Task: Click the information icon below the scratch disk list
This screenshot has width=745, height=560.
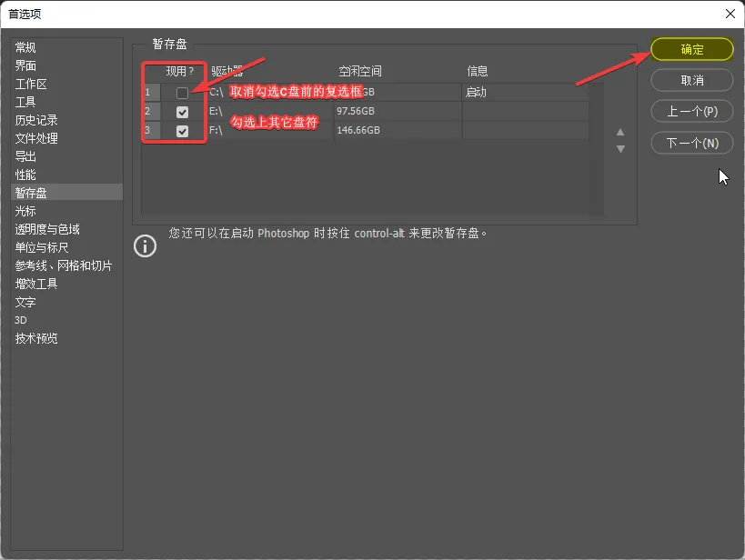Action: point(145,245)
